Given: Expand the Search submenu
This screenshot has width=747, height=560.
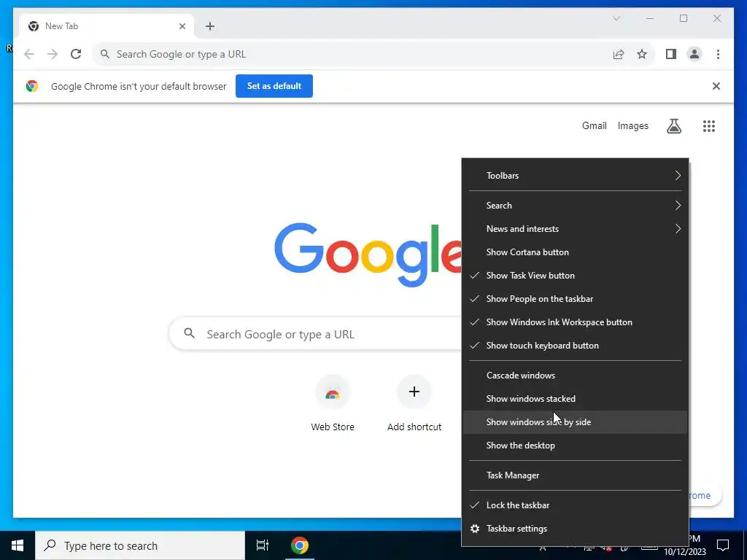Looking at the screenshot, I should (575, 206).
